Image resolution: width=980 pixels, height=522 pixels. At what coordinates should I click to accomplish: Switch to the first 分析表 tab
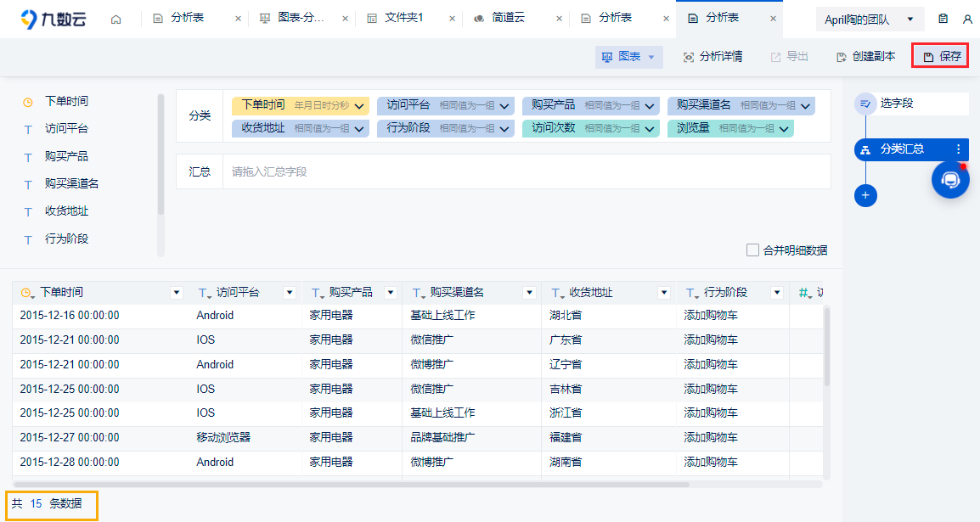pos(187,18)
